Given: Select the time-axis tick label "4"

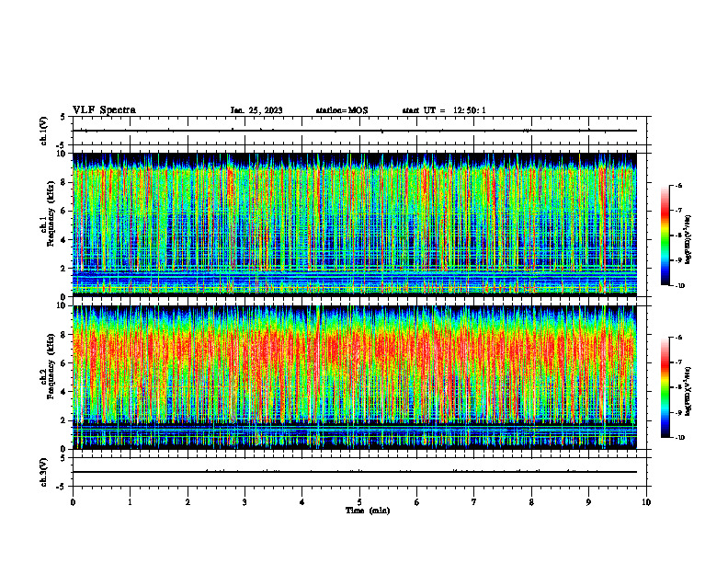Looking at the screenshot, I should coord(301,502).
